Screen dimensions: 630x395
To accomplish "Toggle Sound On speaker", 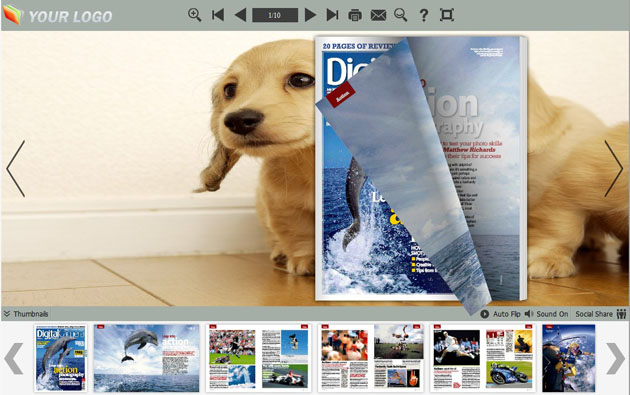I will click(547, 314).
